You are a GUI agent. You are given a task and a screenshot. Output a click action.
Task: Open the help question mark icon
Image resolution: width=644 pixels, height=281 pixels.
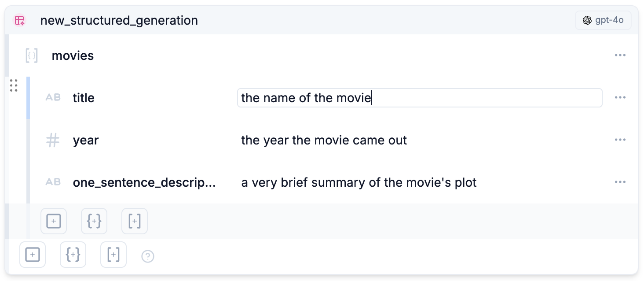148,256
